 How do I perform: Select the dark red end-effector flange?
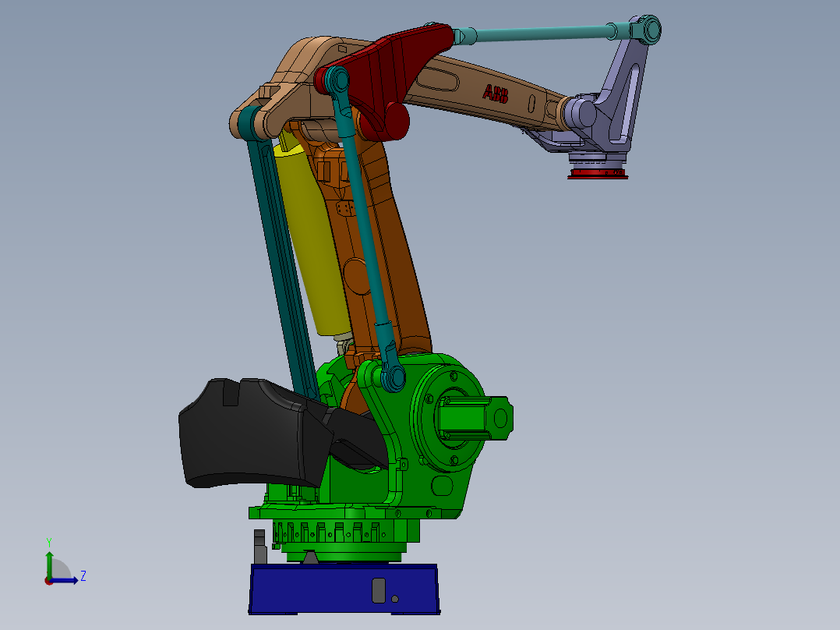tap(595, 173)
